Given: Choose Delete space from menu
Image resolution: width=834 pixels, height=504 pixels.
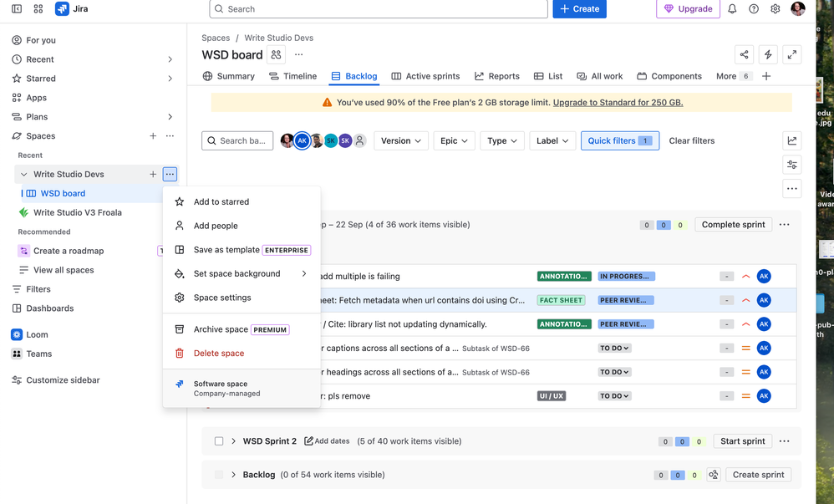Looking at the screenshot, I should point(242,354).
